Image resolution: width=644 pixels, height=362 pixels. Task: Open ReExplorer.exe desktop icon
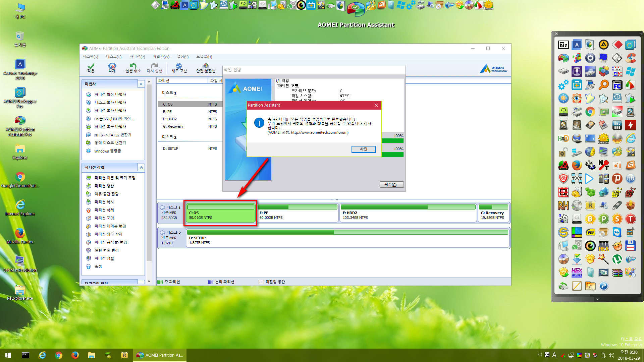point(20,292)
